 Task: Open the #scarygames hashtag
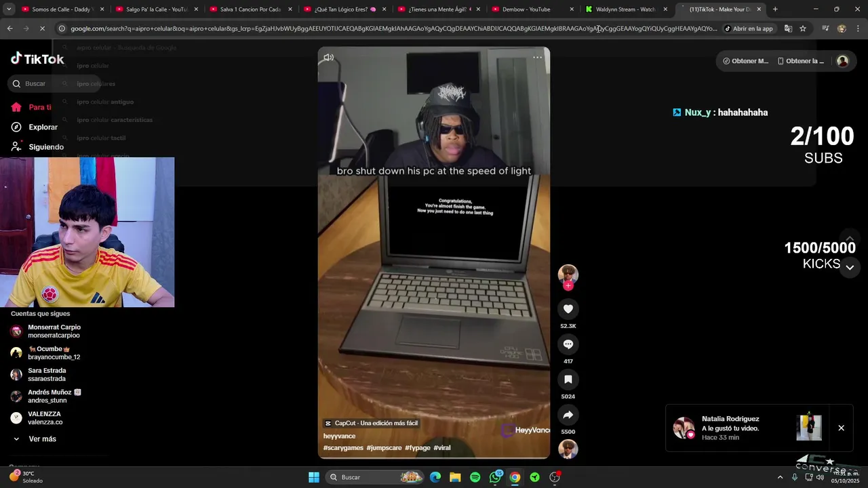[x=343, y=448]
